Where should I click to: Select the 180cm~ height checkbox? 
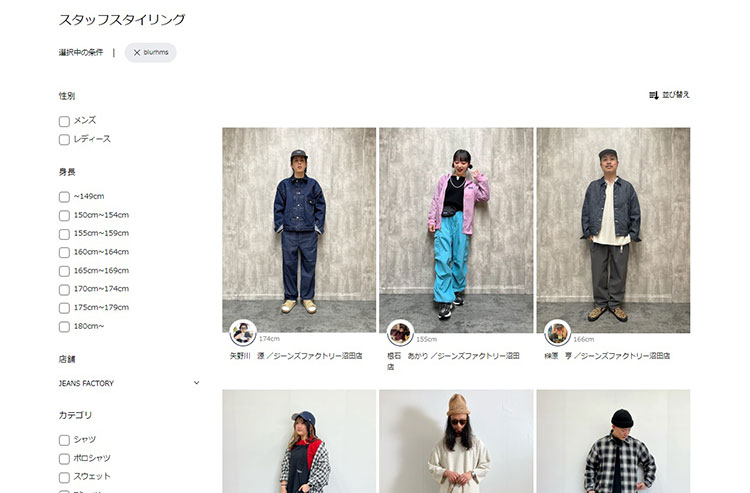click(x=64, y=327)
